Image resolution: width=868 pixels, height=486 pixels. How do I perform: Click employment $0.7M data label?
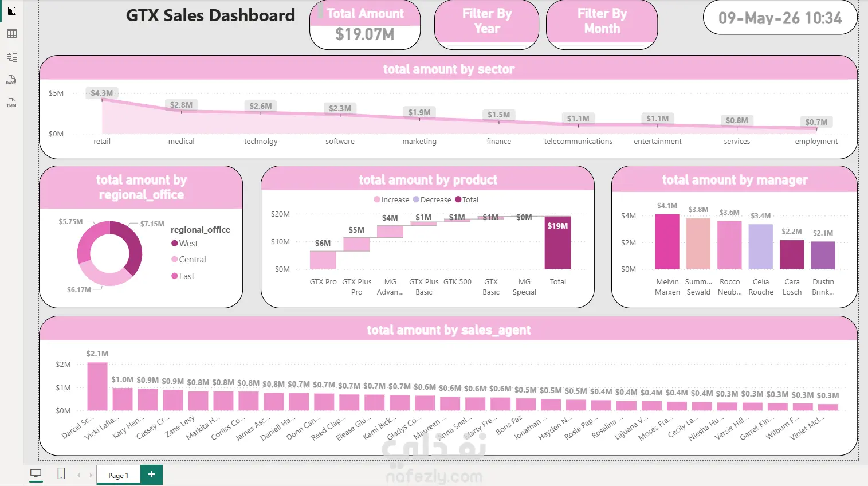(816, 122)
